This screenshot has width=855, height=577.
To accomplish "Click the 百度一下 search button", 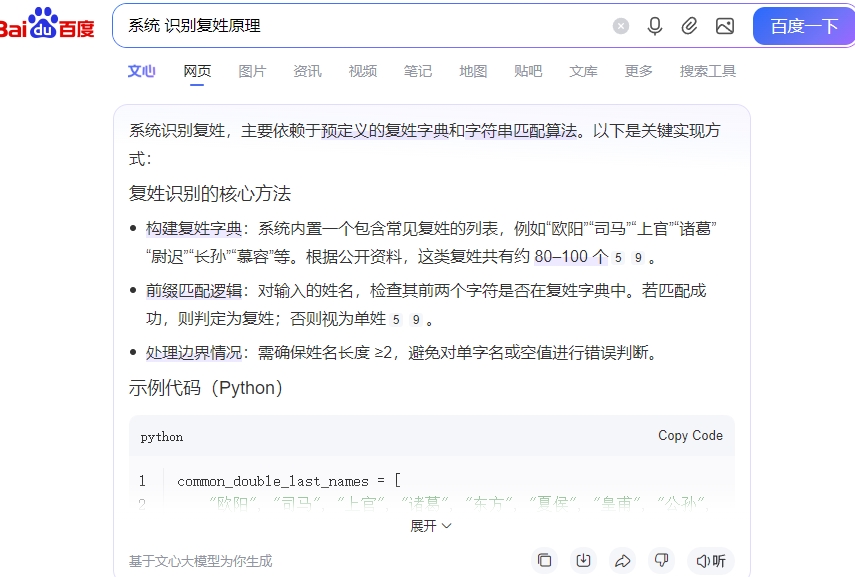I will click(804, 26).
